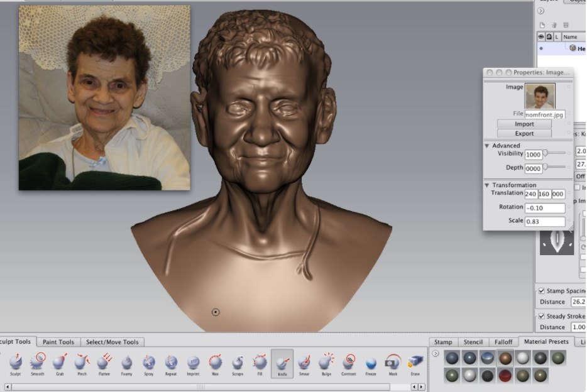587x392 pixels.
Task: Select the Sculpt tool
Action: [15, 365]
